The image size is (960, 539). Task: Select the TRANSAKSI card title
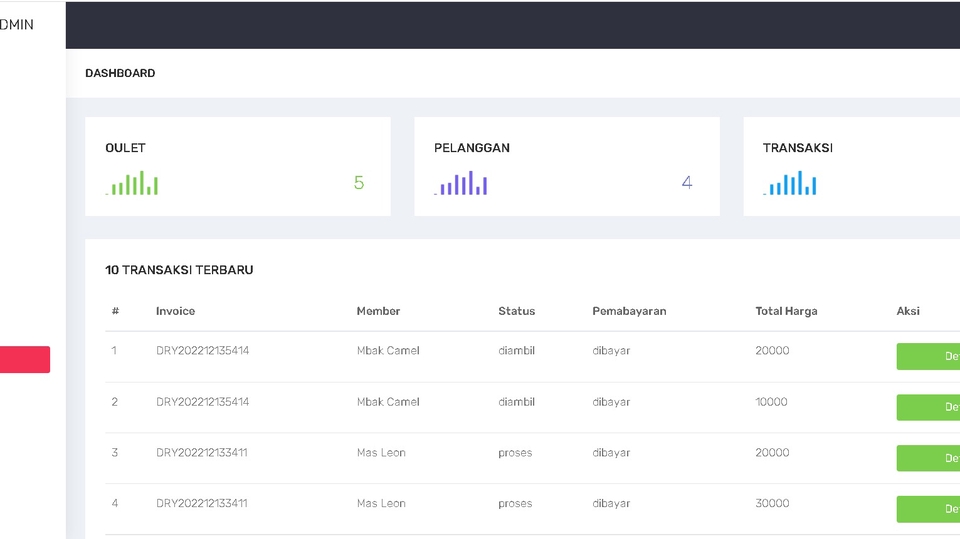(x=798, y=148)
